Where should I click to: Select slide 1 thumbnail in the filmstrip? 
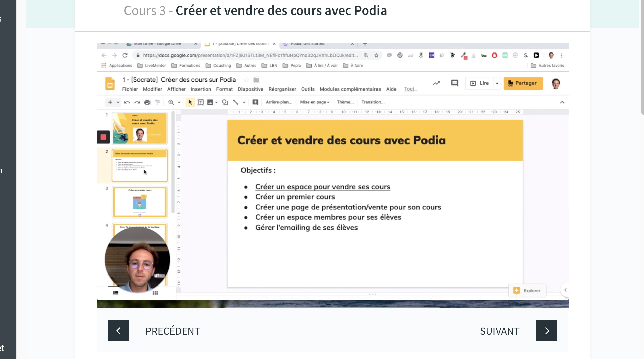(140, 128)
